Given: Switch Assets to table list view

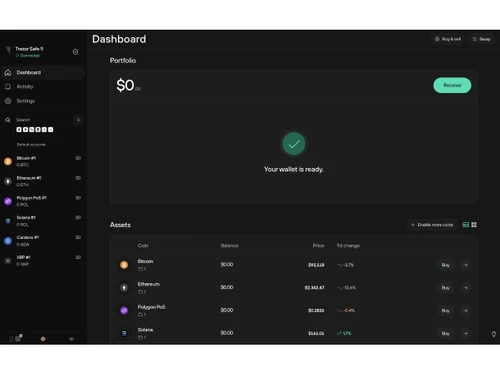Looking at the screenshot, I should (x=466, y=225).
